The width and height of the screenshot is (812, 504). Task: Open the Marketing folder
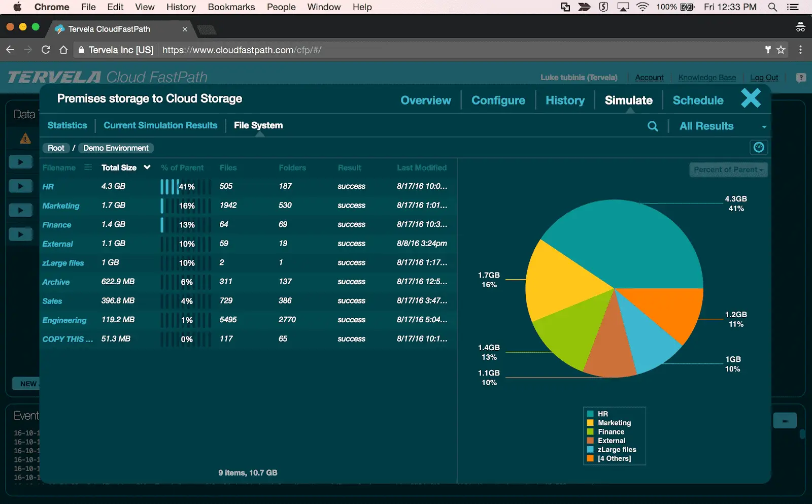[61, 206]
